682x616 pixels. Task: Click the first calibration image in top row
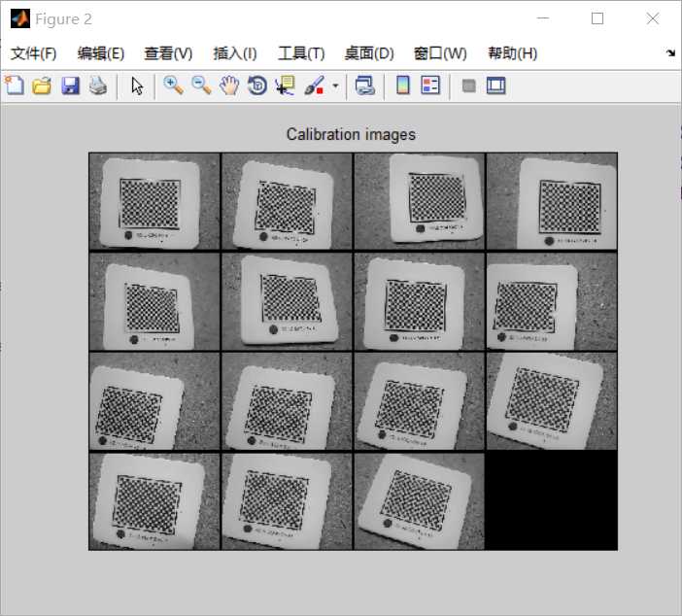(154, 201)
